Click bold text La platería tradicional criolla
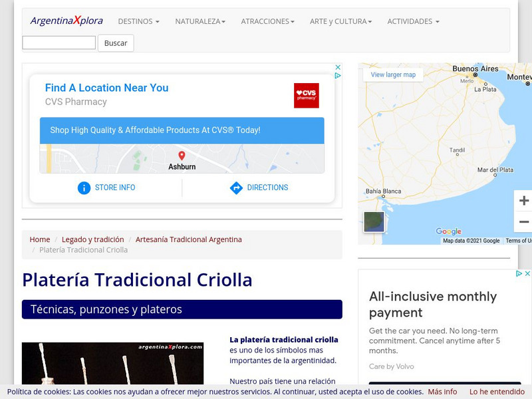Image resolution: width=532 pixels, height=399 pixels. [x=284, y=340]
